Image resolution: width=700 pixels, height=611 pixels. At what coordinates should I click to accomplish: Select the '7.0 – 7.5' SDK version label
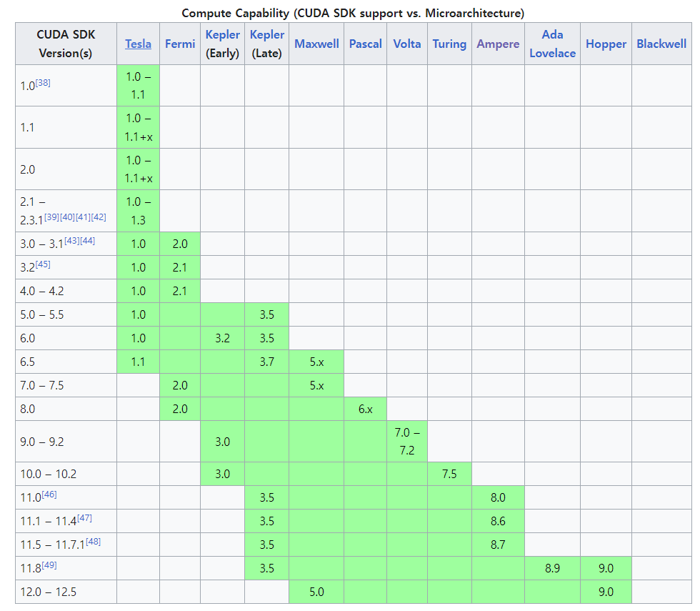tap(42, 385)
